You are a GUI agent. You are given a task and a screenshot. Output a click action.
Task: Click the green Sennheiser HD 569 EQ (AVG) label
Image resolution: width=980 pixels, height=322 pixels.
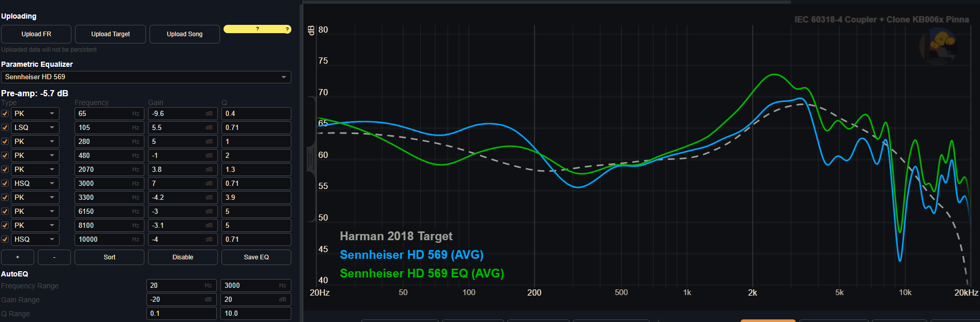click(x=422, y=273)
